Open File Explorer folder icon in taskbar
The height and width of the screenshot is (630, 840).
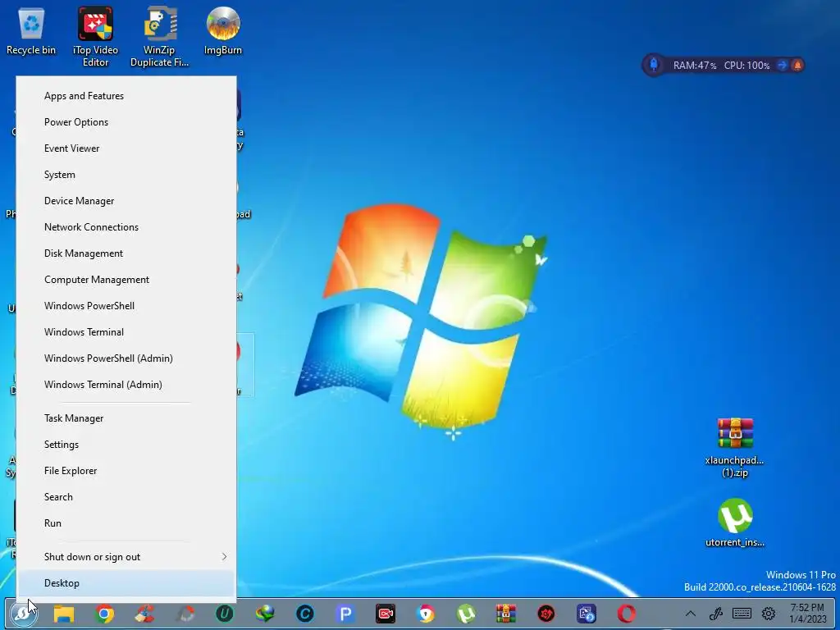64,614
